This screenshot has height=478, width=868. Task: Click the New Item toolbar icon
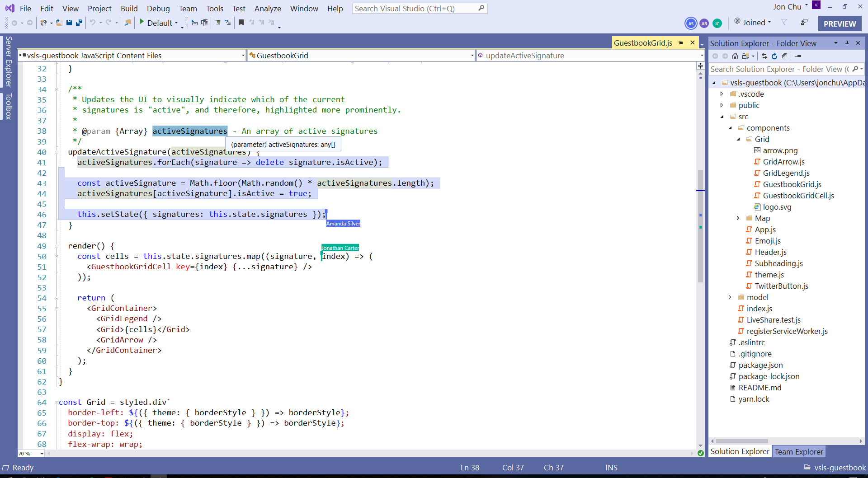click(44, 23)
